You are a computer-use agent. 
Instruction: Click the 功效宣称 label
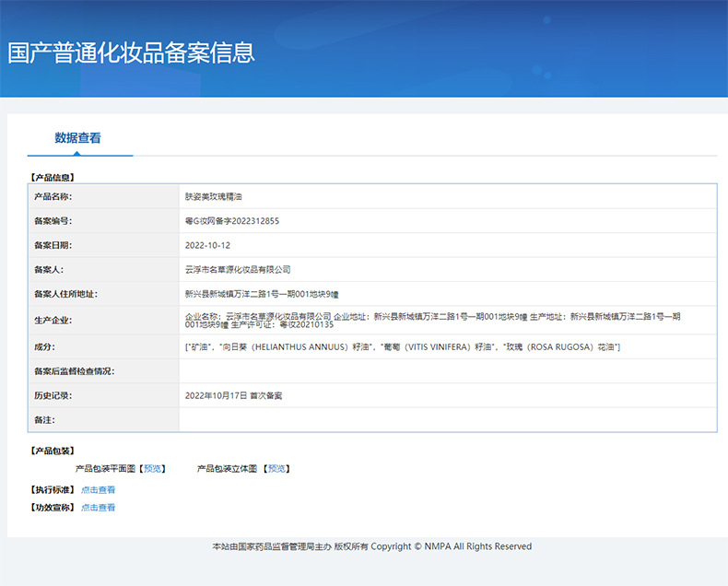(x=53, y=508)
